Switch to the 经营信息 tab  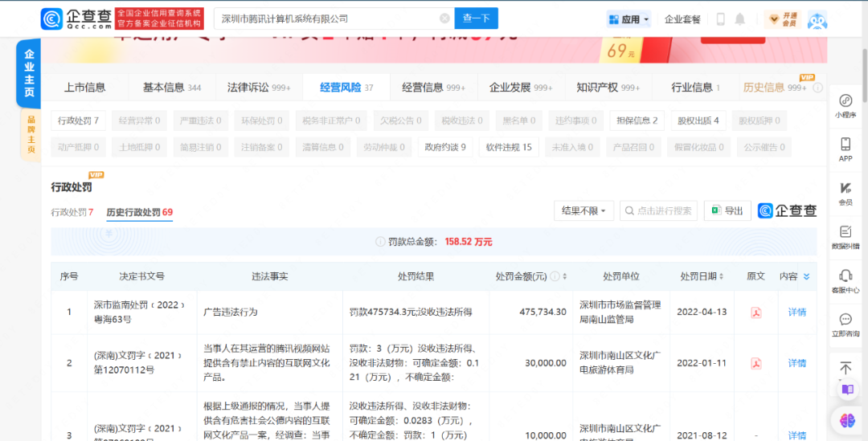[433, 88]
